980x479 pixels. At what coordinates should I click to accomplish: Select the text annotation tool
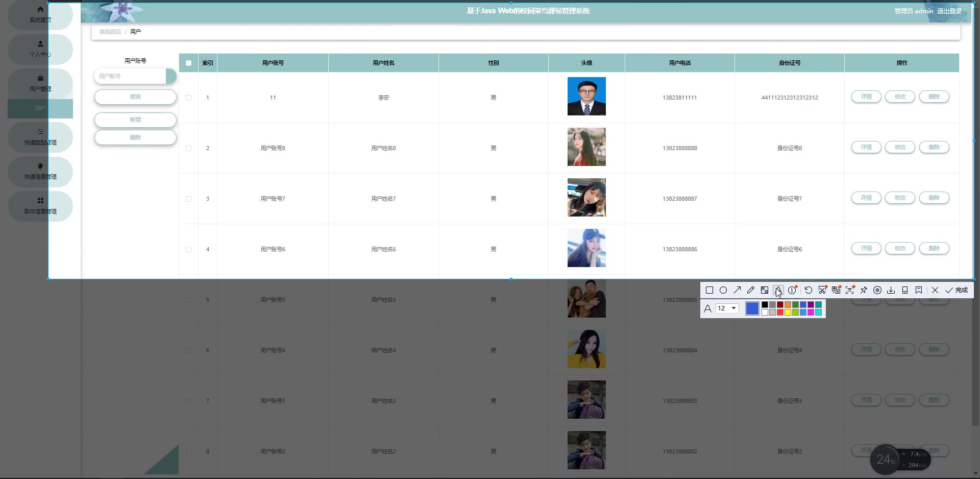778,290
